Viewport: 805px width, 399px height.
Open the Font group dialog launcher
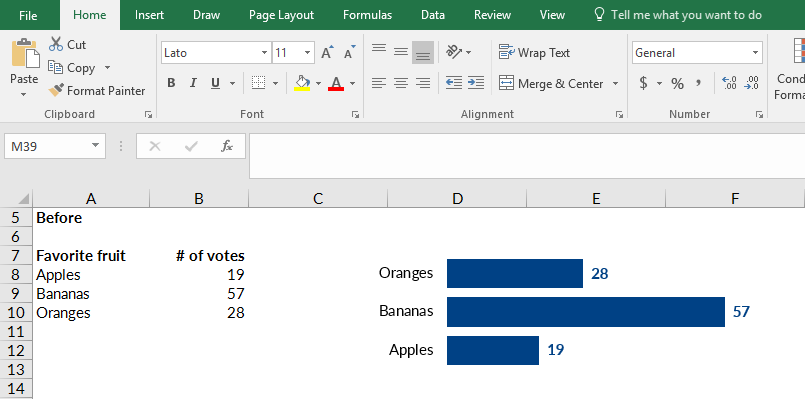[x=355, y=115]
